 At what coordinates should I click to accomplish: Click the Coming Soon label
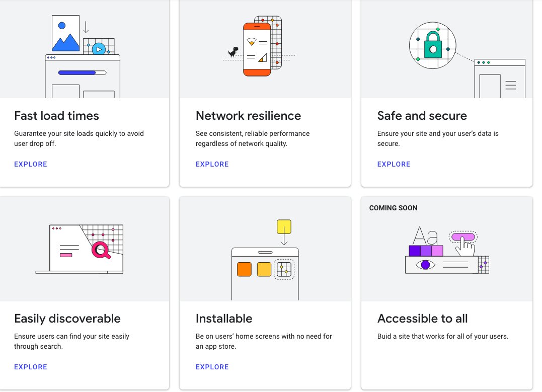point(393,208)
